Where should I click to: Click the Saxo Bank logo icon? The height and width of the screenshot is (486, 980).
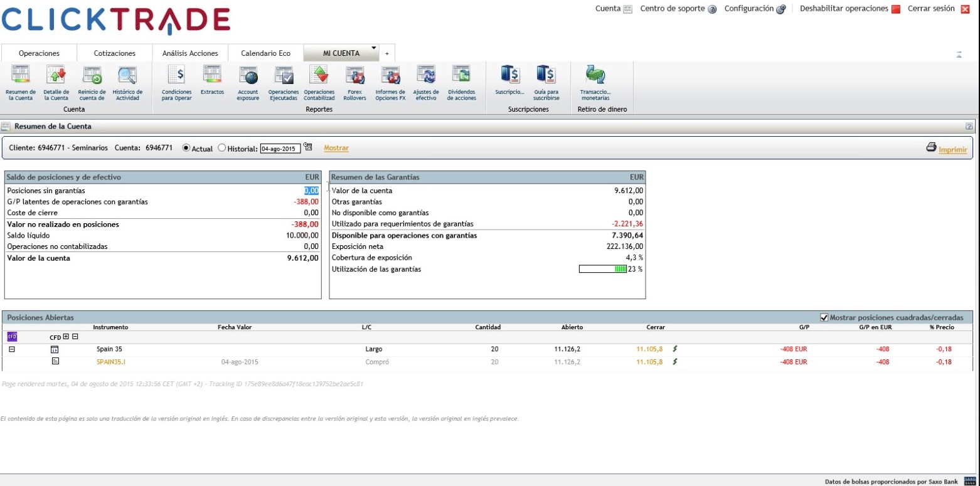coord(969,481)
